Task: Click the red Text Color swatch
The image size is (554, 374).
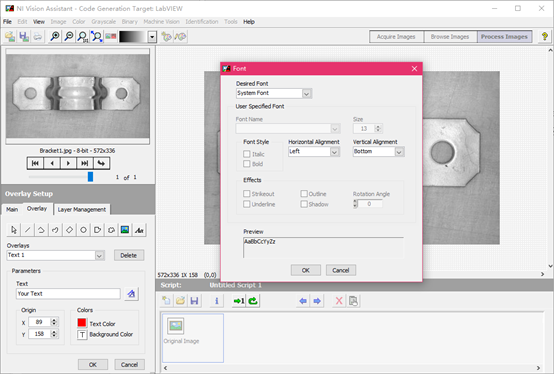Action: pyautogui.click(x=82, y=323)
